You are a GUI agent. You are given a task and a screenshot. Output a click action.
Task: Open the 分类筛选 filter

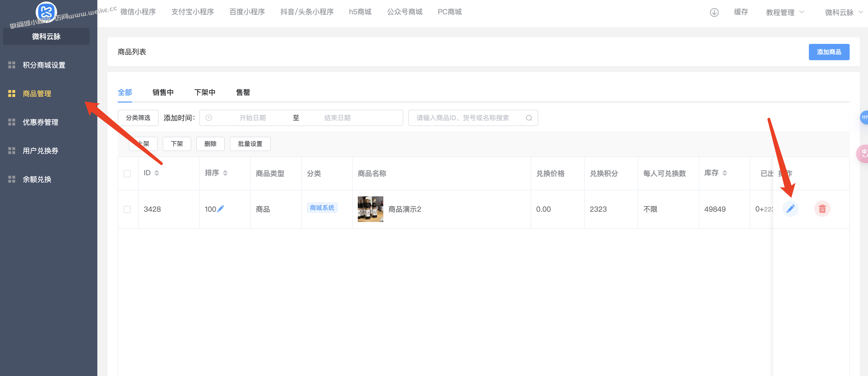138,118
